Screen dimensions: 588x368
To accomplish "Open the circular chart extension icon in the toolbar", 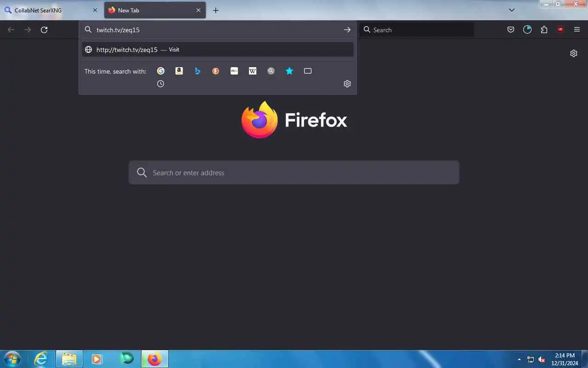I will pyautogui.click(x=527, y=30).
